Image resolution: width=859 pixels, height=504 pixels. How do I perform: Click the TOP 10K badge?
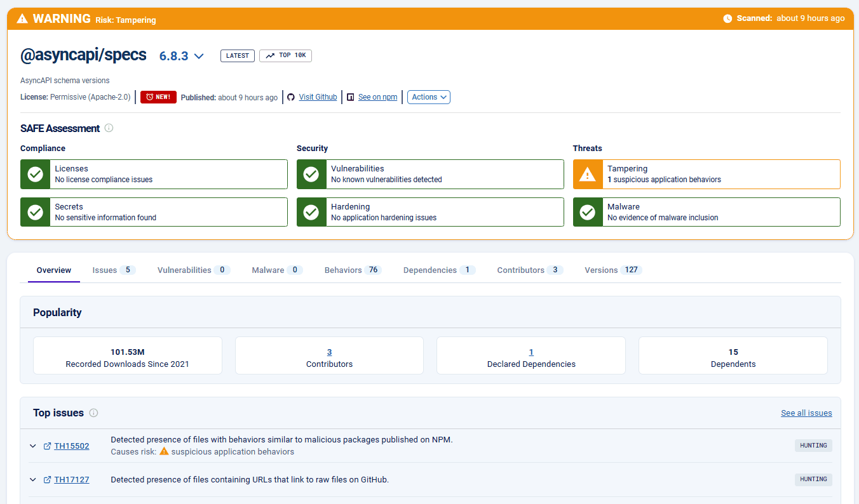[x=285, y=55]
